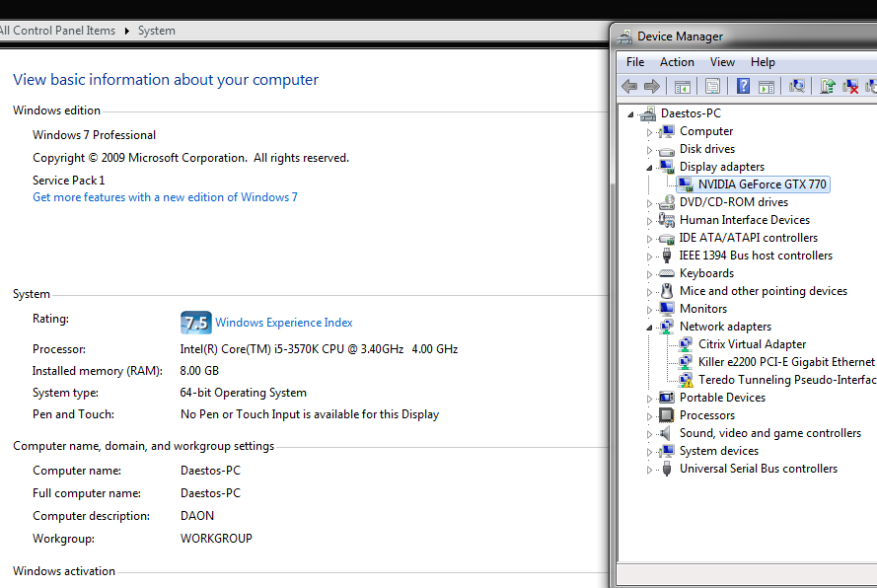Click Update Driver Software toolbar icon
Screen dimensions: 877x588
828,86
